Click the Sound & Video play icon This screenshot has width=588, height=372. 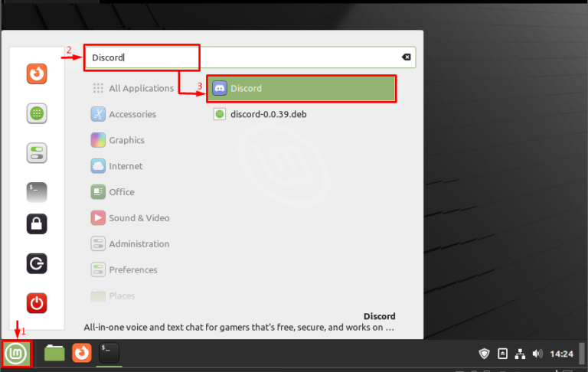coord(98,218)
